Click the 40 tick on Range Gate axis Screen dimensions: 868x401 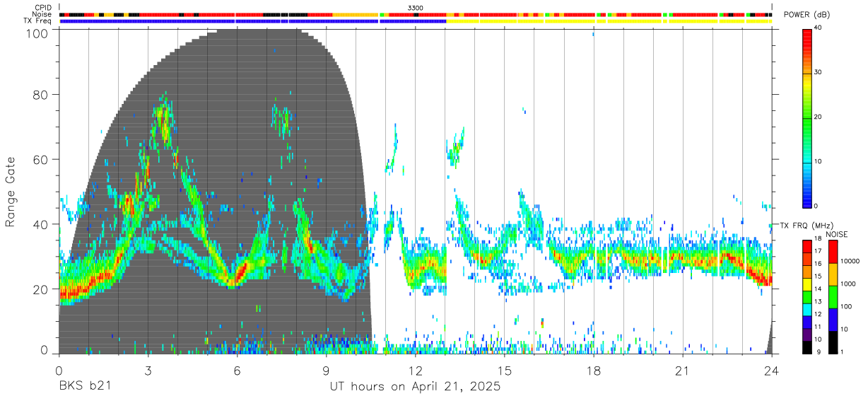(40, 224)
